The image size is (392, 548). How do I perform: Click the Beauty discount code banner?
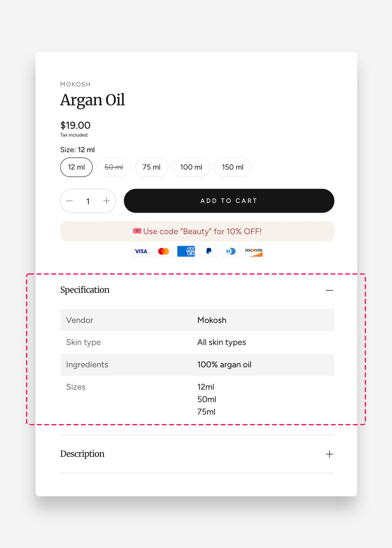197,231
